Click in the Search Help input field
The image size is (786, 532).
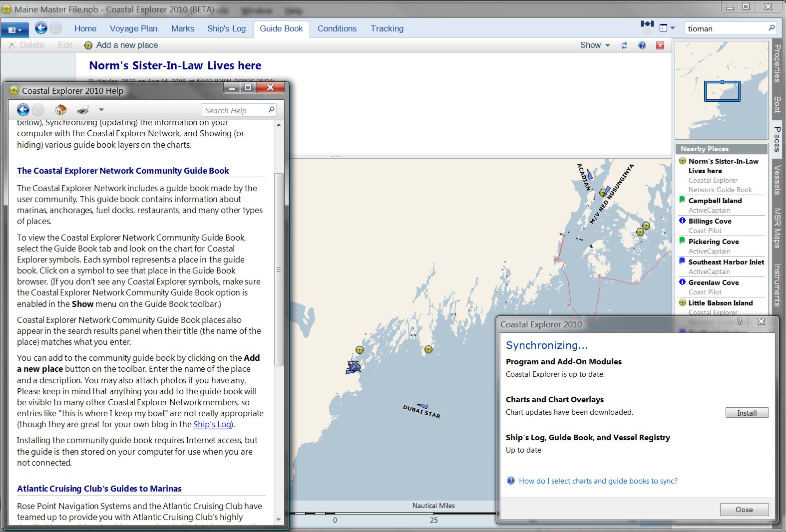(x=235, y=110)
